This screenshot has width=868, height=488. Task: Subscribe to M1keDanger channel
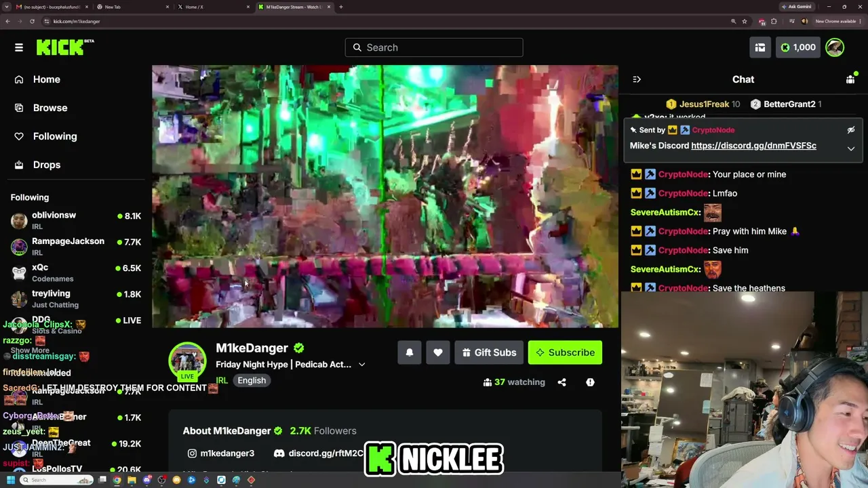point(565,352)
